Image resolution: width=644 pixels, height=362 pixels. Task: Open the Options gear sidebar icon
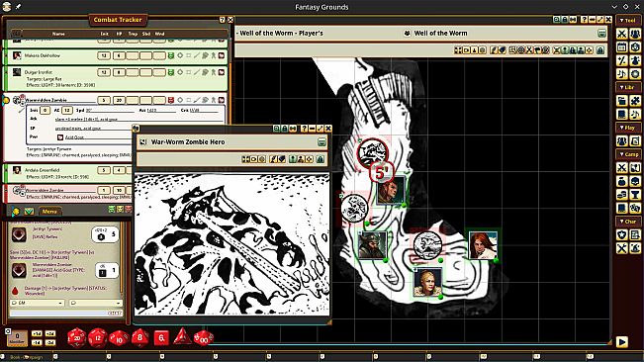click(635, 74)
